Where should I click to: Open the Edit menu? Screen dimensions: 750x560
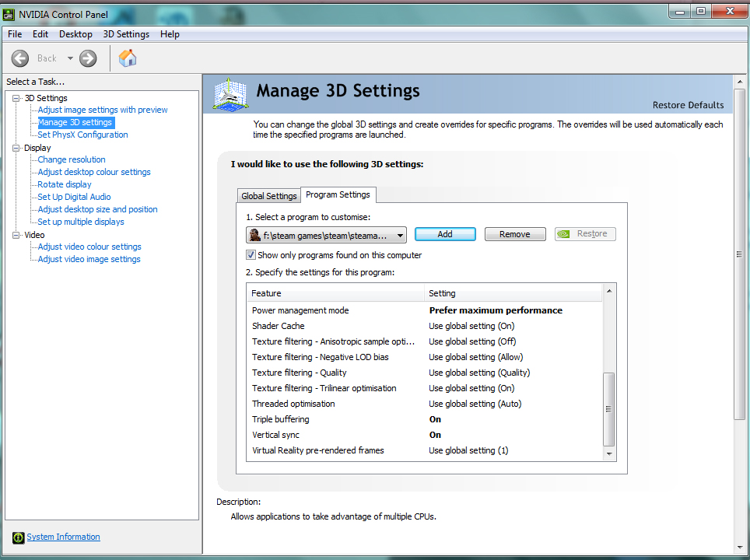point(40,34)
